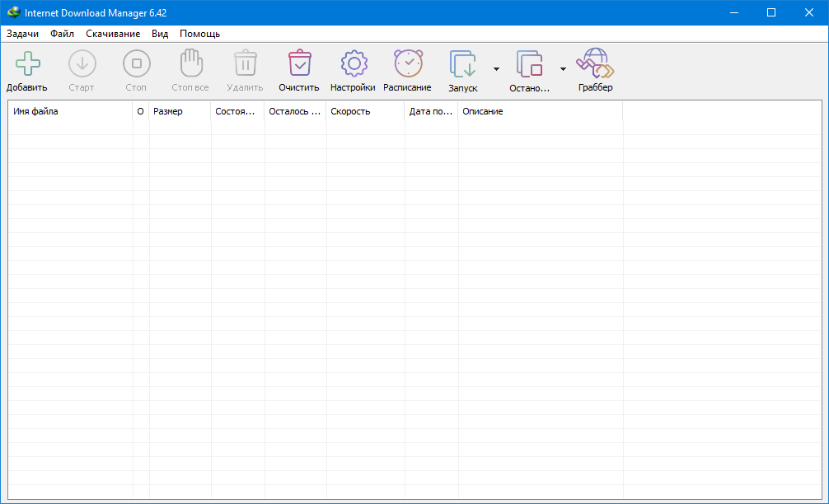
Task: Maximize the Internet Download Manager window
Action: (x=771, y=12)
